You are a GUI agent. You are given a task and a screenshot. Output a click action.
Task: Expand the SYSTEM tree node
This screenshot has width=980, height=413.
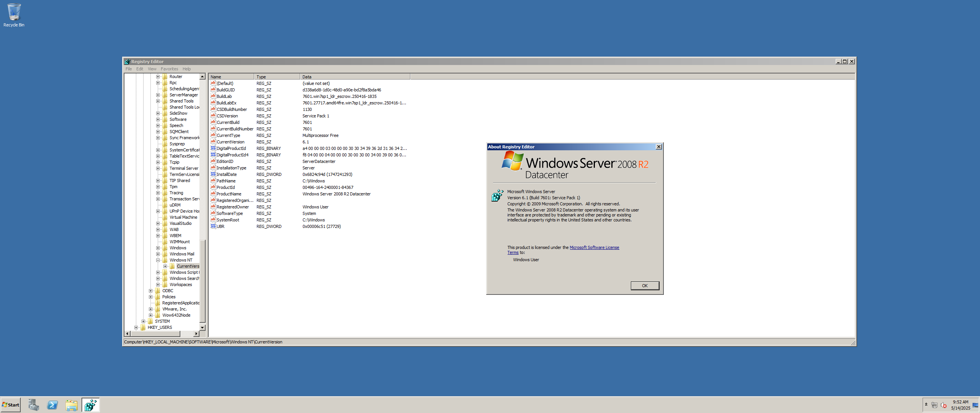pyautogui.click(x=143, y=321)
